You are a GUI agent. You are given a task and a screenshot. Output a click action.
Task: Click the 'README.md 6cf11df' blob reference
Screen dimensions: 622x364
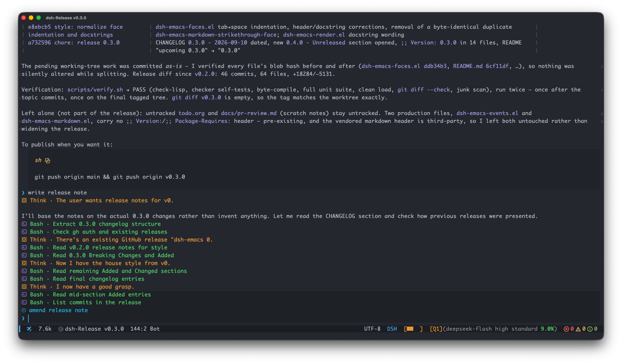pyautogui.click(x=481, y=66)
